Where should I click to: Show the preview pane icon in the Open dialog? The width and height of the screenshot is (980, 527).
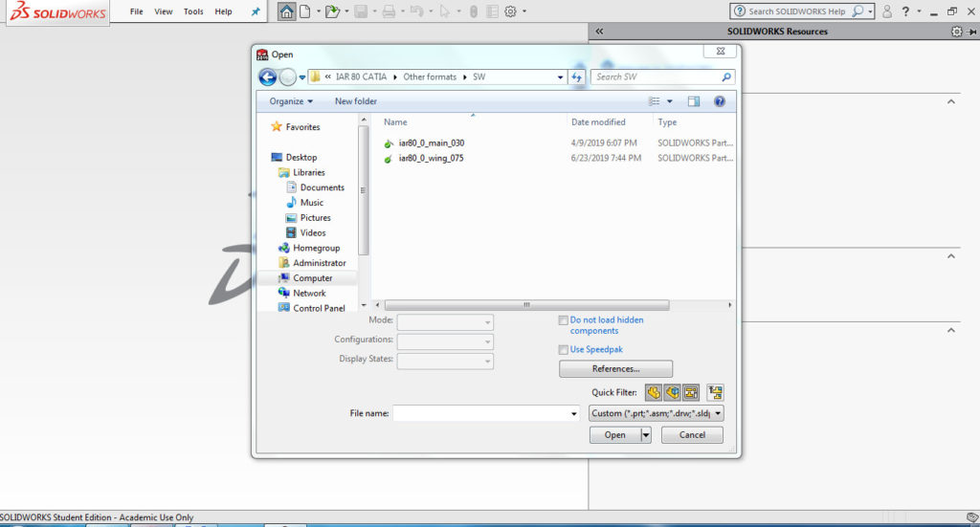coord(694,101)
